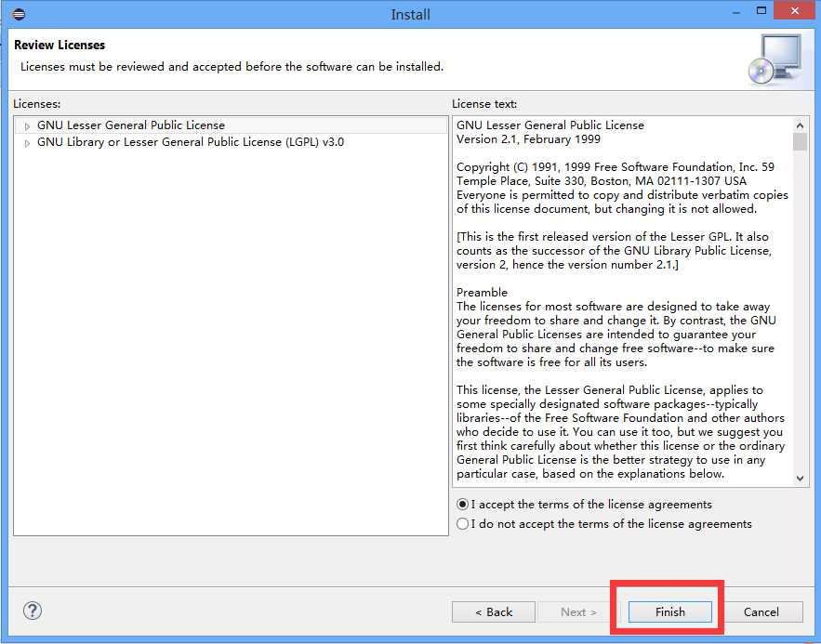Click the Cancel button
The height and width of the screenshot is (644, 821).
pos(761,611)
